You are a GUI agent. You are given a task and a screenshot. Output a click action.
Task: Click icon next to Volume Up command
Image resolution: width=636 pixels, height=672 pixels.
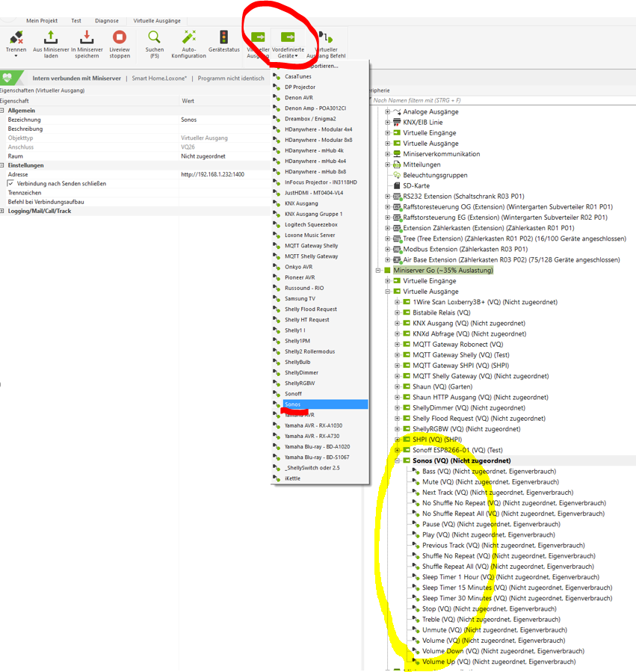click(x=416, y=661)
